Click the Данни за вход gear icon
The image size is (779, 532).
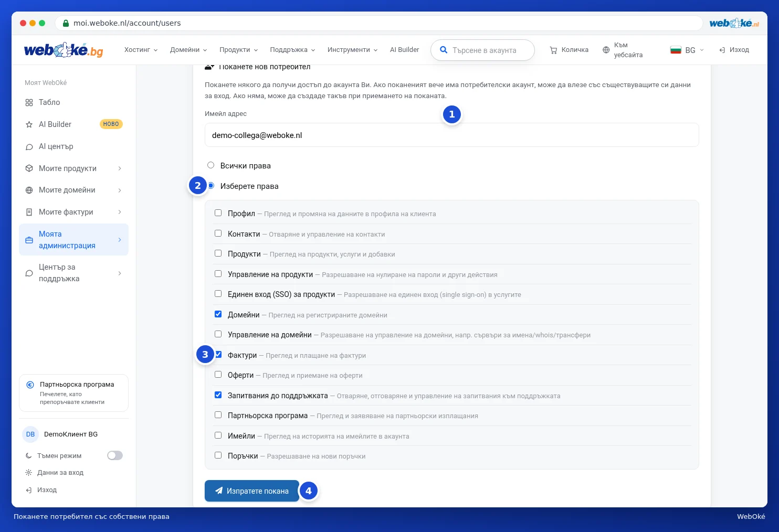pyautogui.click(x=29, y=473)
